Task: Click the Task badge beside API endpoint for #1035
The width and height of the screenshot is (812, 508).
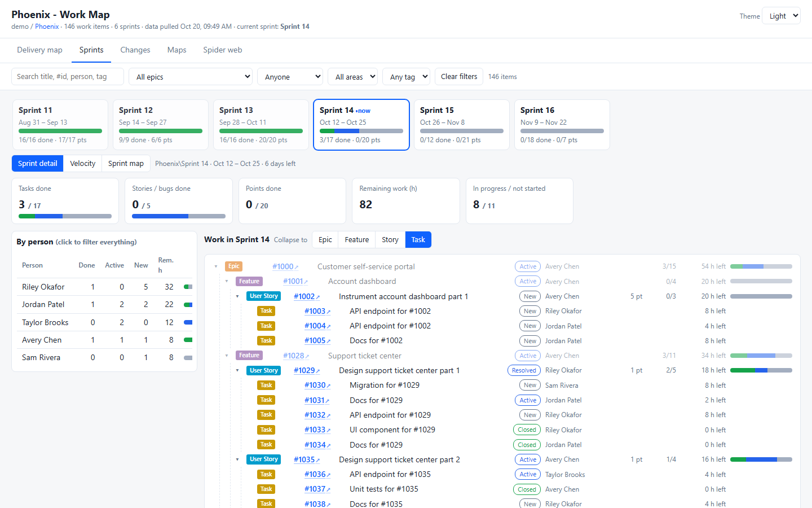Action: pos(266,475)
